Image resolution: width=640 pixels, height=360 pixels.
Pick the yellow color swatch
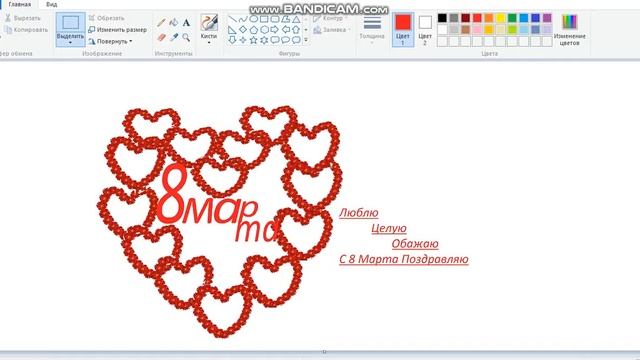coord(500,18)
